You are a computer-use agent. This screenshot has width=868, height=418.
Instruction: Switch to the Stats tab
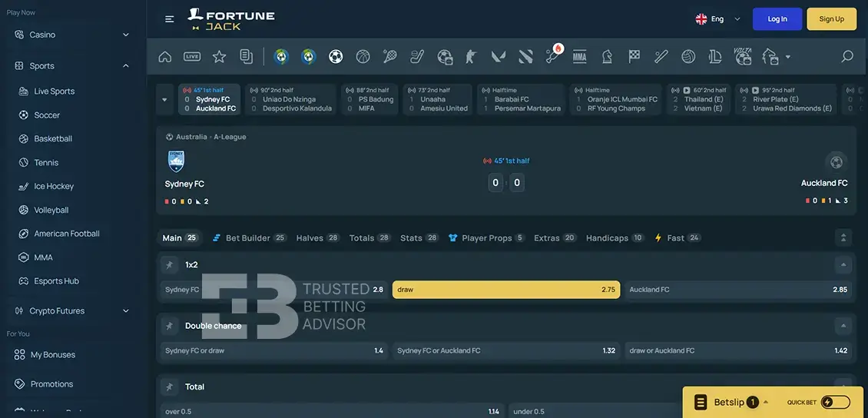tap(419, 238)
